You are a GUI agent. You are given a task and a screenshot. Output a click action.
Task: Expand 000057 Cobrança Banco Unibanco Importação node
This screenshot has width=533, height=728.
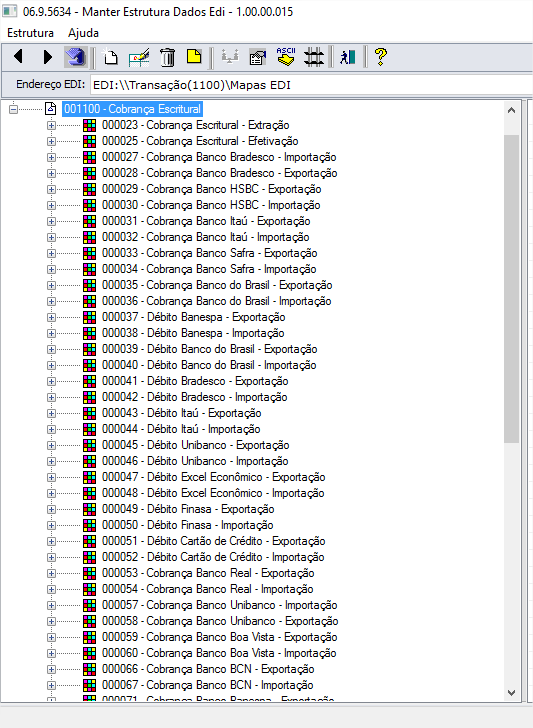(x=51, y=605)
